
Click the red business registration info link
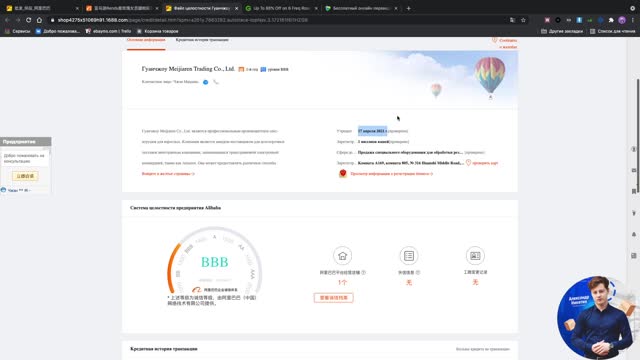[x=391, y=173]
